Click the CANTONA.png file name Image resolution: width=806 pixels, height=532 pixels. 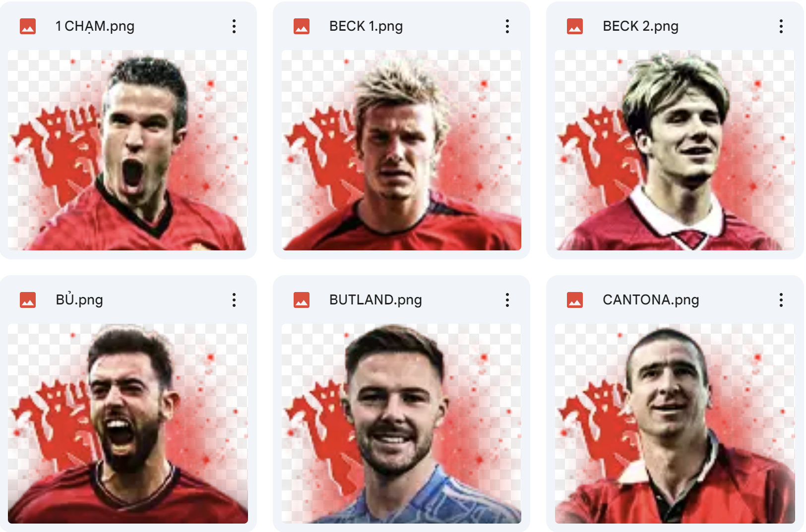click(651, 299)
